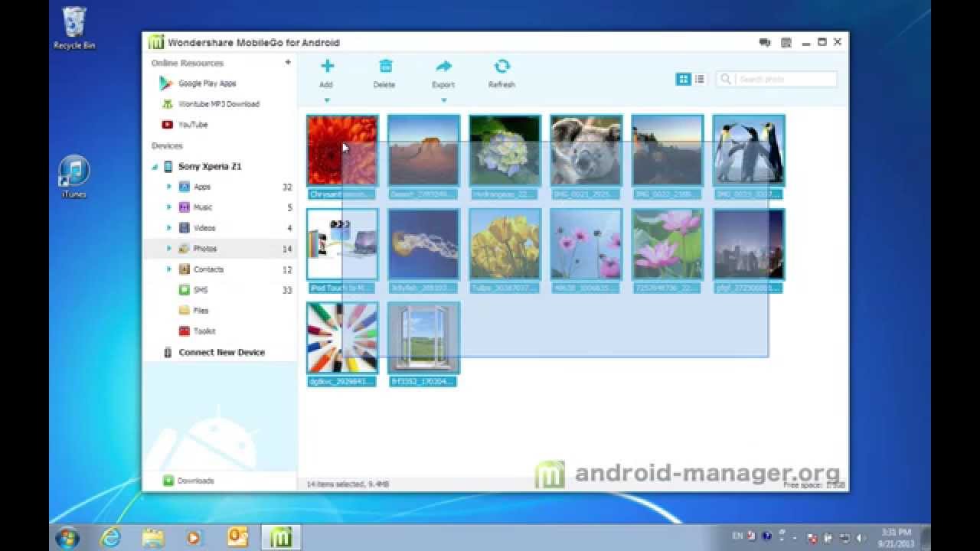Click the Apps sidebar icon

184,187
